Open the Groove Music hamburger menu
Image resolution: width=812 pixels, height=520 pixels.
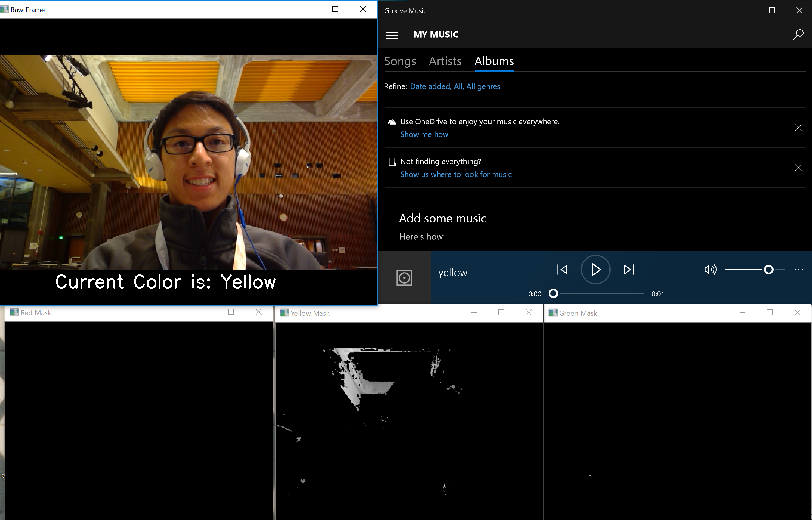(392, 35)
